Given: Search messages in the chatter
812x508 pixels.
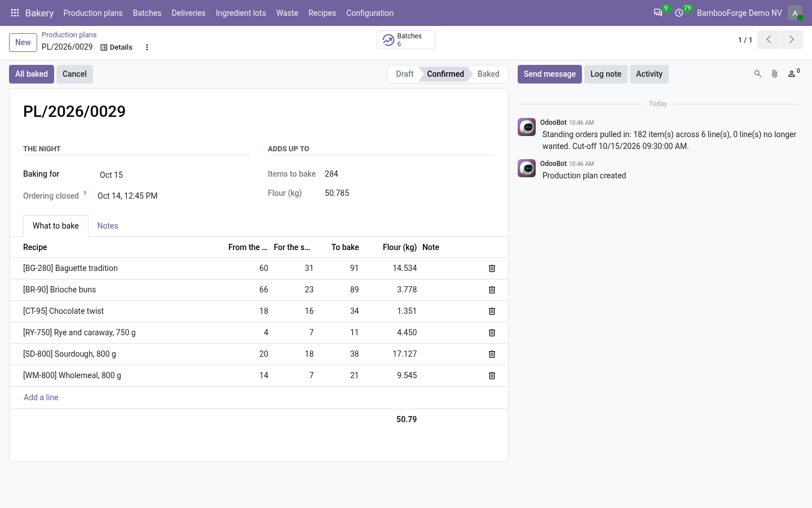Looking at the screenshot, I should [x=758, y=74].
